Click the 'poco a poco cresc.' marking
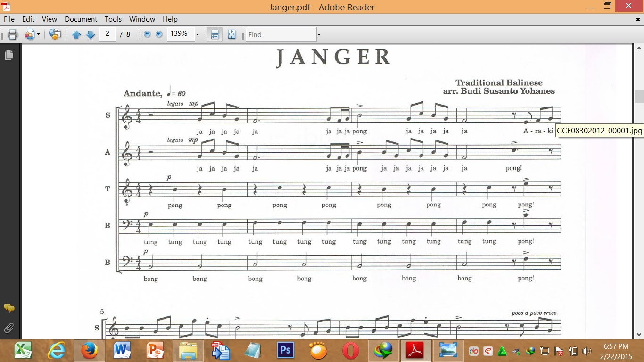 click(535, 313)
